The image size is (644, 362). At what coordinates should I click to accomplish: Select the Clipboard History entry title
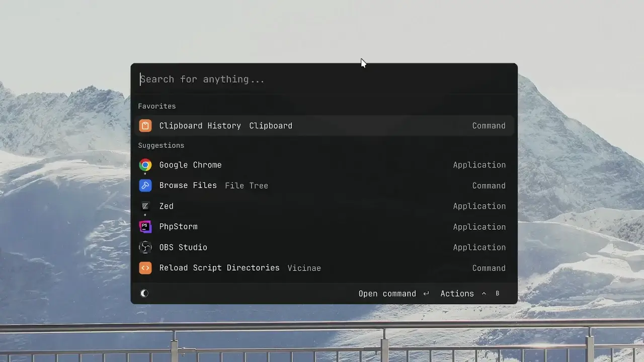pos(200,126)
